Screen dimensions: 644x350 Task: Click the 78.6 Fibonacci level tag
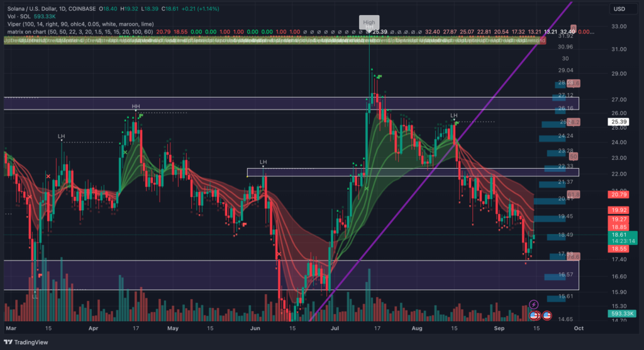coord(574,257)
